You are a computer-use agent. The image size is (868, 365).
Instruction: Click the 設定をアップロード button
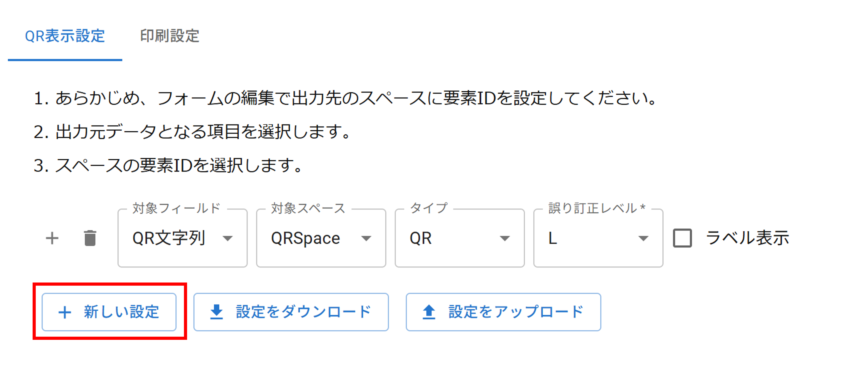[x=503, y=312]
